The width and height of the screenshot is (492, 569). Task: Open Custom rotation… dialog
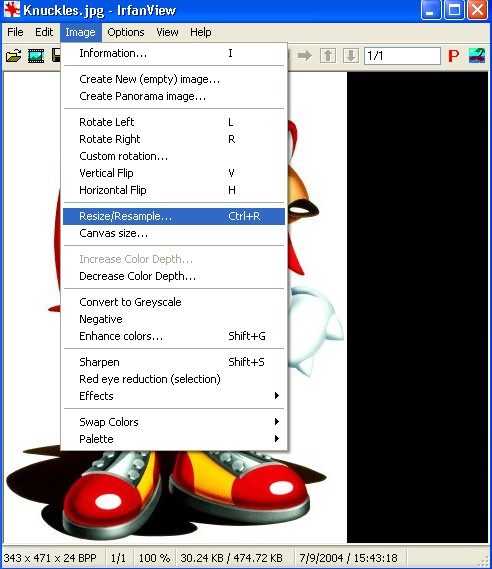point(174,156)
